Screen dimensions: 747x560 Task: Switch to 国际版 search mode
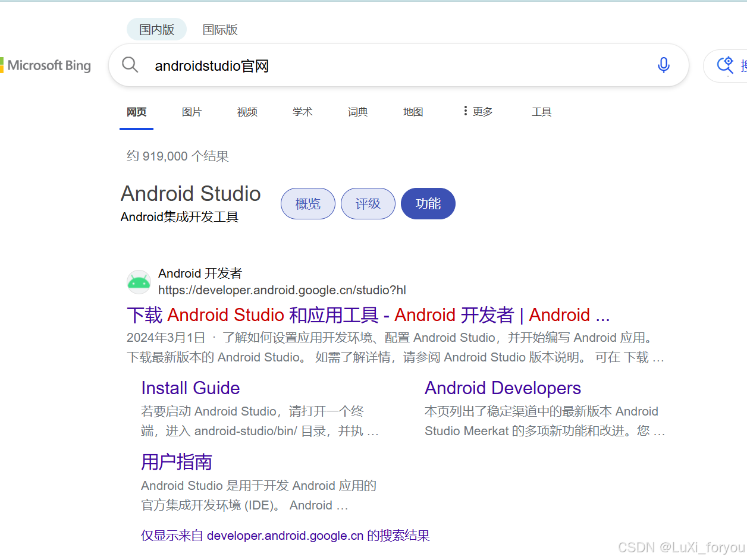(x=220, y=30)
